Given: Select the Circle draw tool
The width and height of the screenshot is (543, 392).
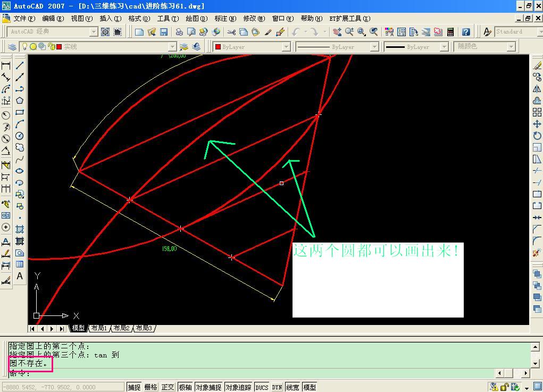Looking at the screenshot, I should [20, 136].
